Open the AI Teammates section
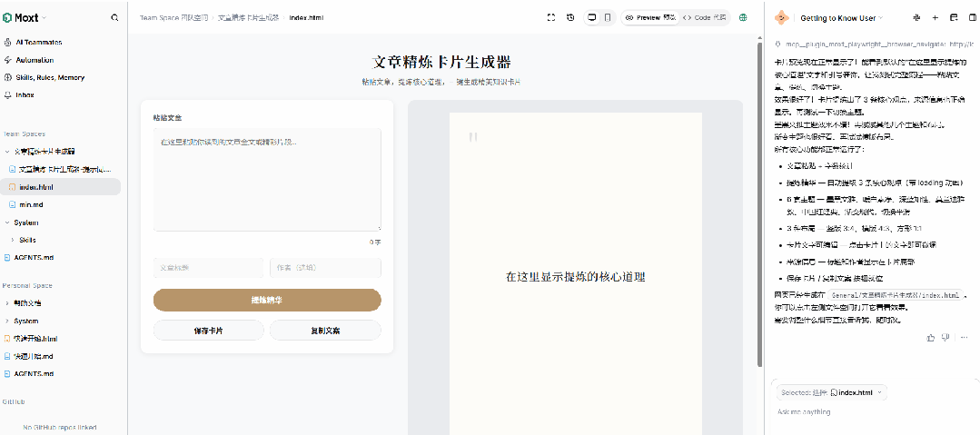The height and width of the screenshot is (435, 980). click(x=38, y=43)
